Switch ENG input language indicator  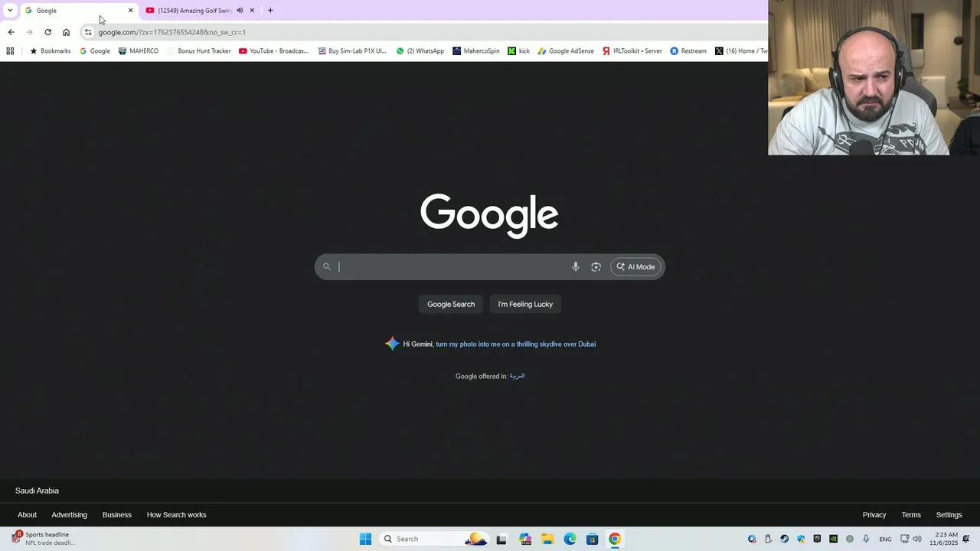pyautogui.click(x=885, y=540)
